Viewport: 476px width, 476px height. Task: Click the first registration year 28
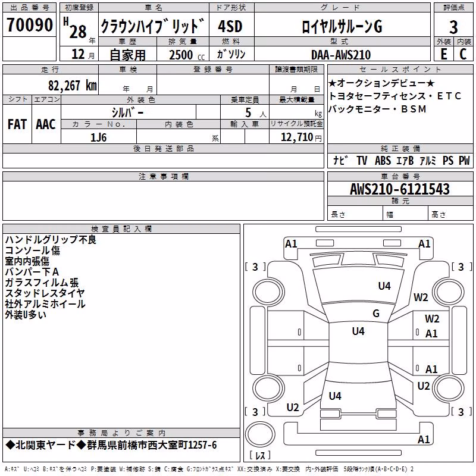(x=78, y=32)
